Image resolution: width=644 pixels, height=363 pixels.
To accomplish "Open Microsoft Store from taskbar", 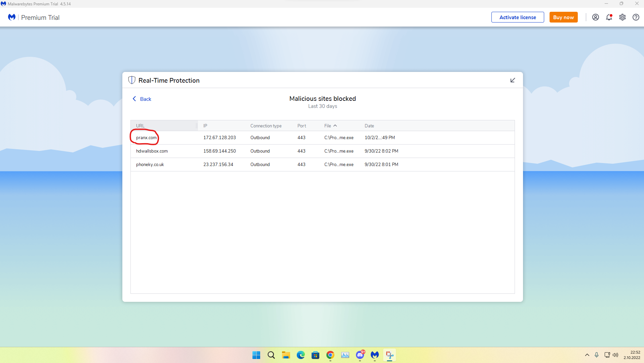I will coord(315,355).
